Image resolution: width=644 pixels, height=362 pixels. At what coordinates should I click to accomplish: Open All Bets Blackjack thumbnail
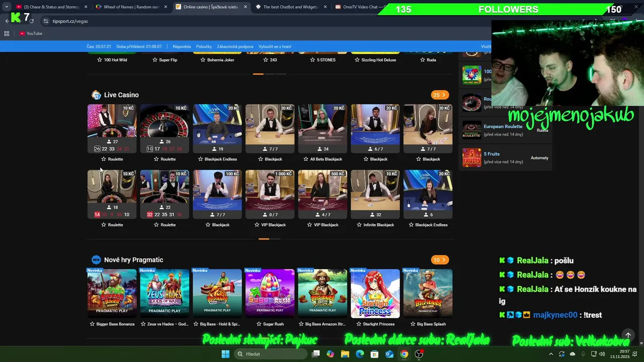[x=323, y=128]
